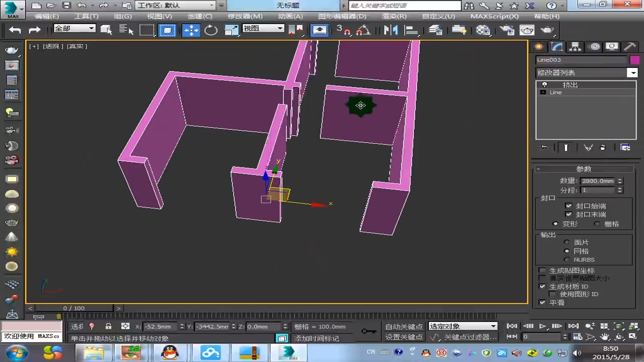The height and width of the screenshot is (362, 644).
Task: Open the Hierarchy command panel tab
Action: [x=575, y=47]
